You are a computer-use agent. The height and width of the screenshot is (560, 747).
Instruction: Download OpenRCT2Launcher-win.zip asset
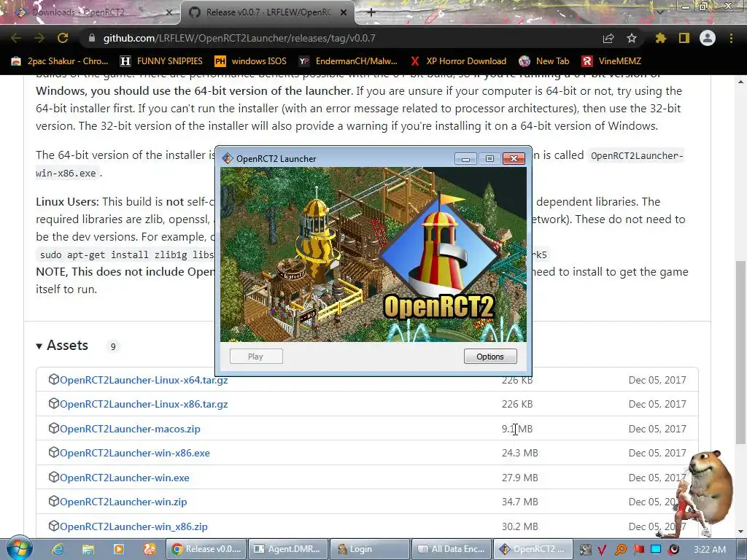123,502
